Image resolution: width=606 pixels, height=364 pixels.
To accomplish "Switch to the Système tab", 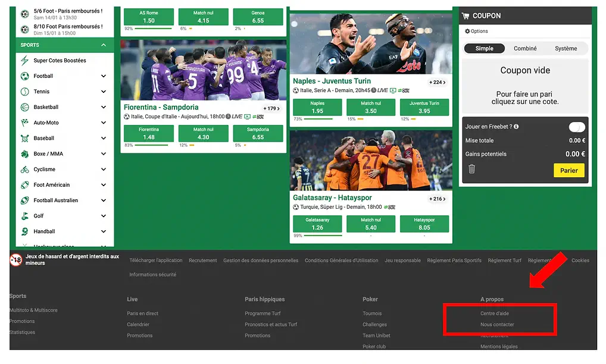I will click(x=566, y=48).
